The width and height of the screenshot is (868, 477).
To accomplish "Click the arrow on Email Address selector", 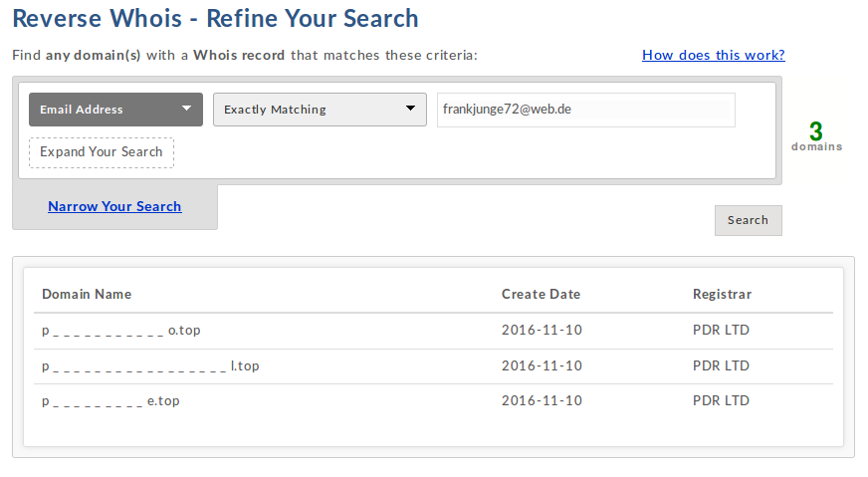I will tap(186, 109).
